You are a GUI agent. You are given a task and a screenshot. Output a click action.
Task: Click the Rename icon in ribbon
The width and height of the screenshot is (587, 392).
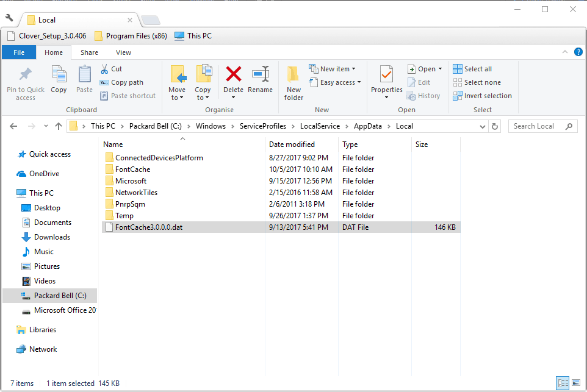pyautogui.click(x=261, y=80)
